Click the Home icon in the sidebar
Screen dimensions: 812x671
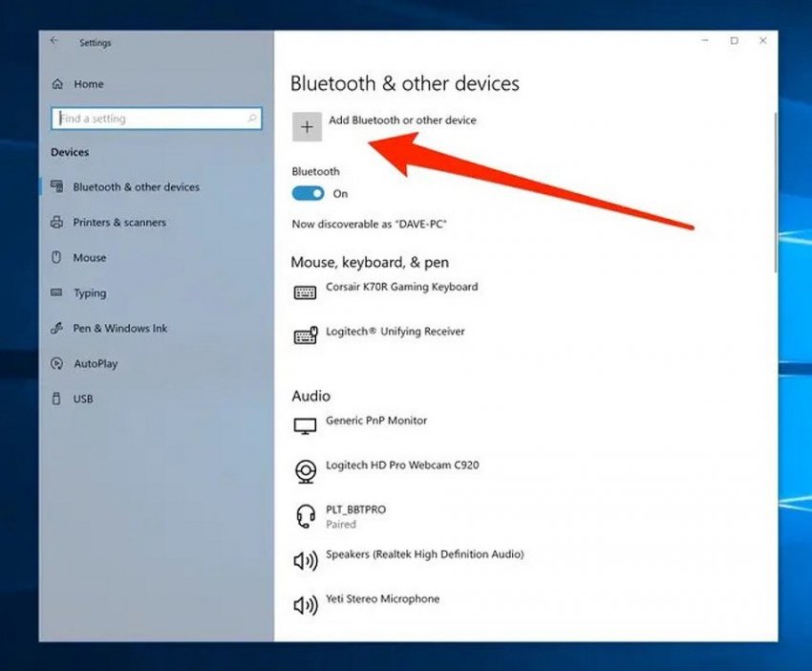57,84
